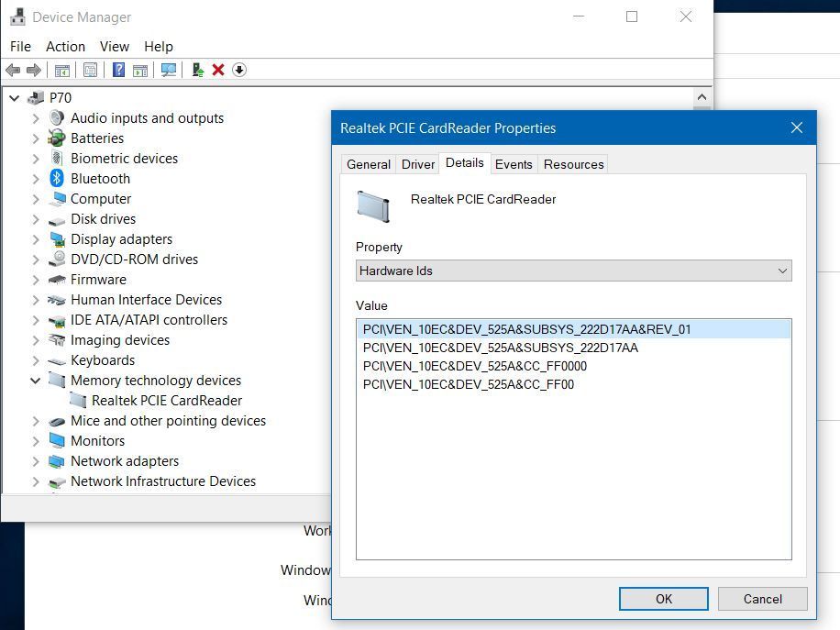Click the red X Uninstall device icon
This screenshot has width=840, height=630.
(218, 71)
